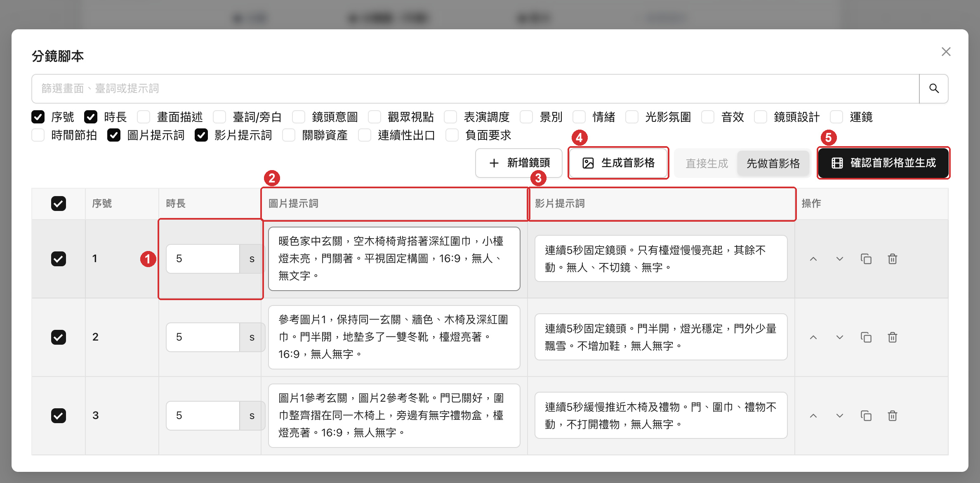
Task: Click duration field of shot 1
Action: [x=203, y=259]
